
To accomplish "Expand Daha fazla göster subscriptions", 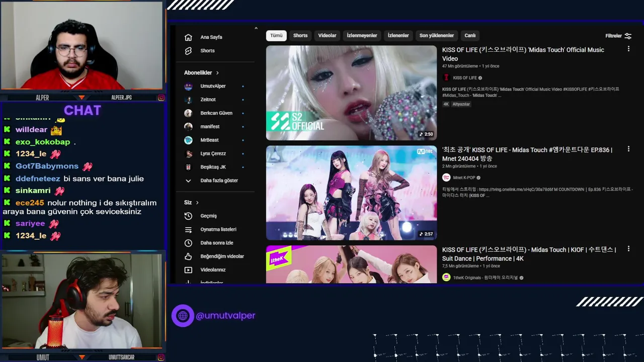I will tap(212, 180).
